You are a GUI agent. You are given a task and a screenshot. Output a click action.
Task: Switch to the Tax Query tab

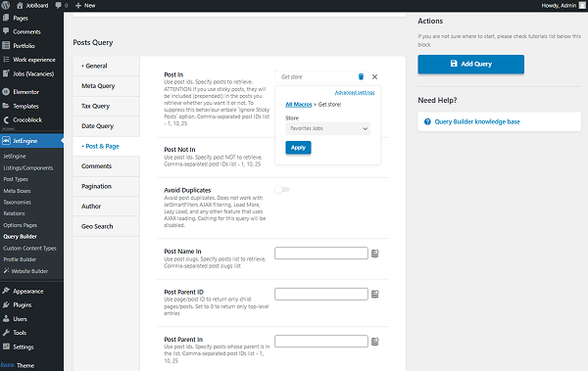tap(106, 106)
